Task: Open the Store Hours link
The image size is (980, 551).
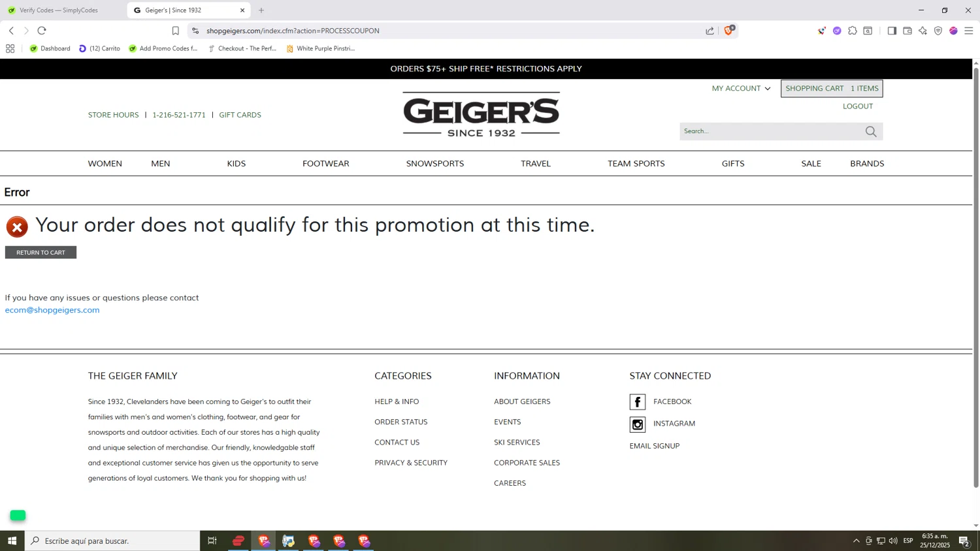Action: pyautogui.click(x=114, y=115)
